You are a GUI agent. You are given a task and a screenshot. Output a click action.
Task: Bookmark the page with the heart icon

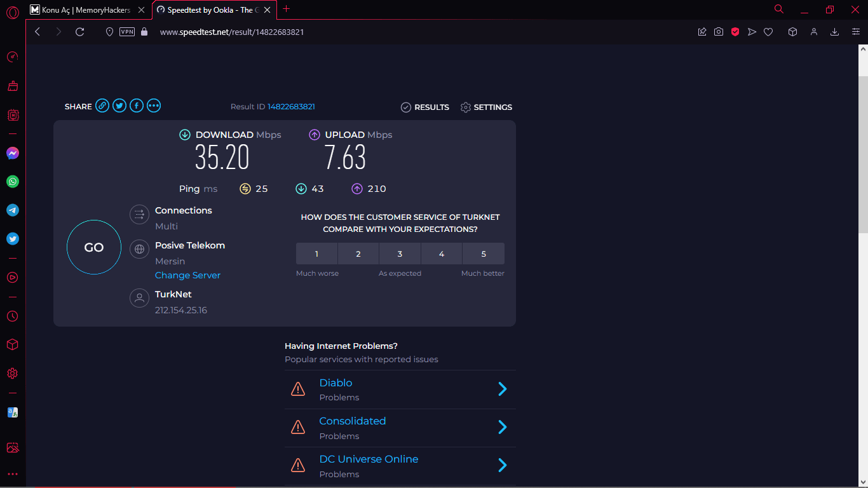click(768, 32)
